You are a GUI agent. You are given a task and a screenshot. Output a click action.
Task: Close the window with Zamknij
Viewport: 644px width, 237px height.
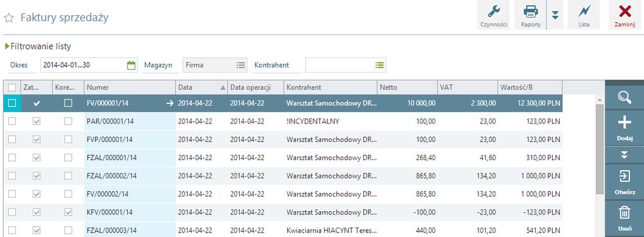point(624,15)
